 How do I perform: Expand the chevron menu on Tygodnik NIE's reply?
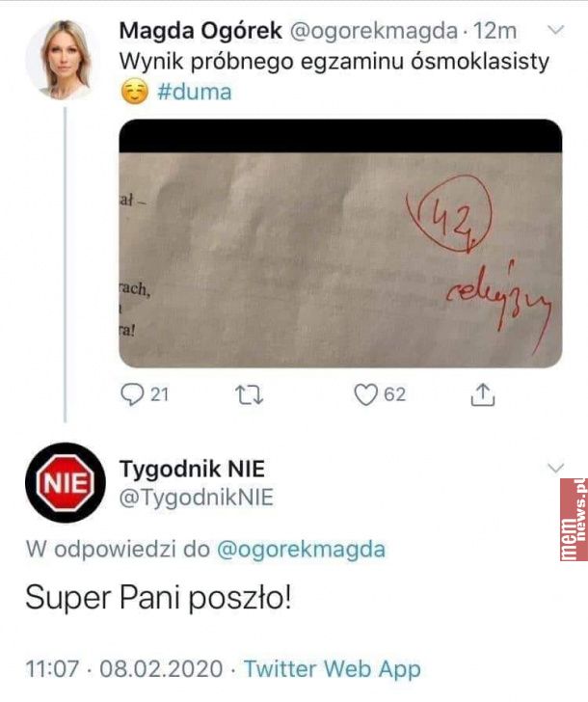(x=556, y=469)
